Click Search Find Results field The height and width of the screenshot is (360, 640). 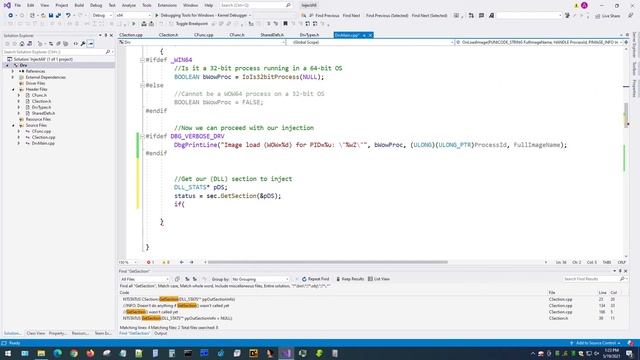click(594, 279)
